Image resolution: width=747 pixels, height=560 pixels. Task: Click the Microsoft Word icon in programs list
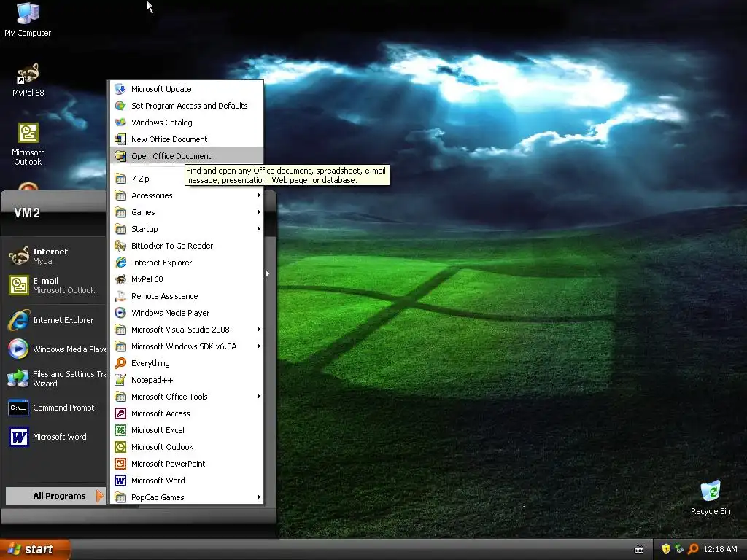(x=120, y=481)
